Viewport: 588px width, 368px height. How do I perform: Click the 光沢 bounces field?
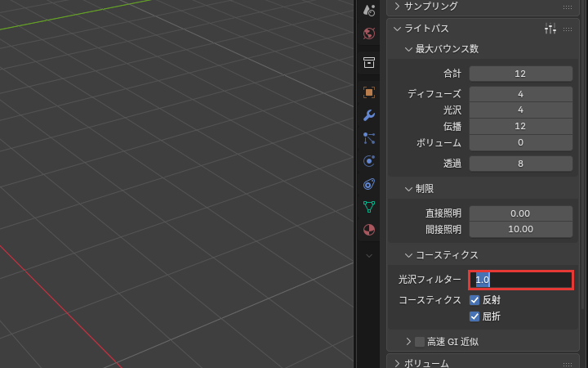point(520,110)
